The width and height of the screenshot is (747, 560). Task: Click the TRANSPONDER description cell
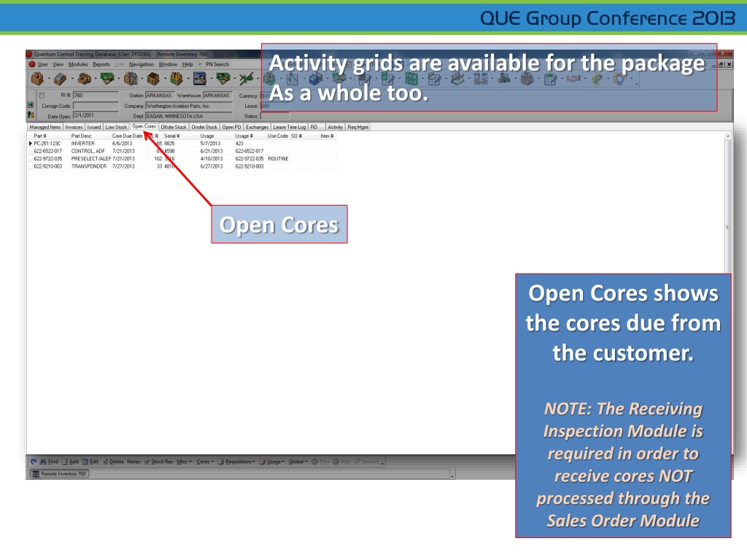[x=89, y=166]
